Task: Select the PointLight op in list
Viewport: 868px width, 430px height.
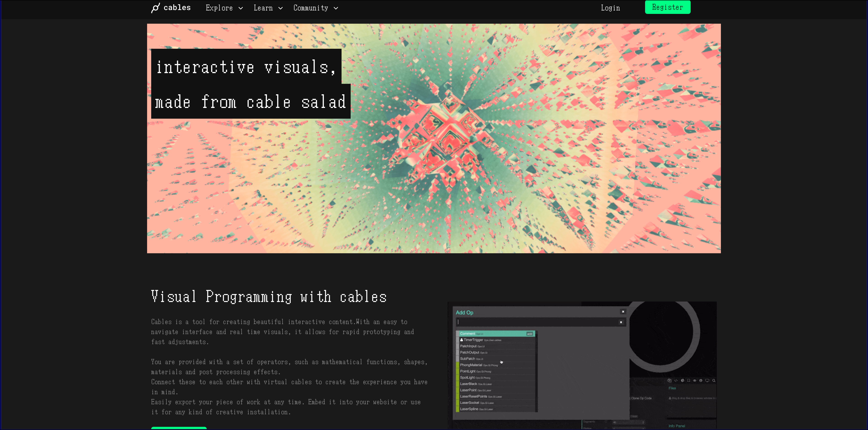Action: pos(496,371)
